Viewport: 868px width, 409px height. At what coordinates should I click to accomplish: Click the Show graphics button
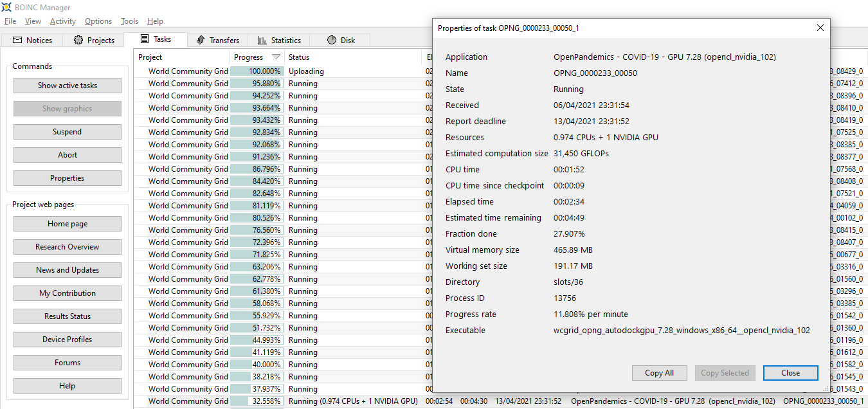68,109
